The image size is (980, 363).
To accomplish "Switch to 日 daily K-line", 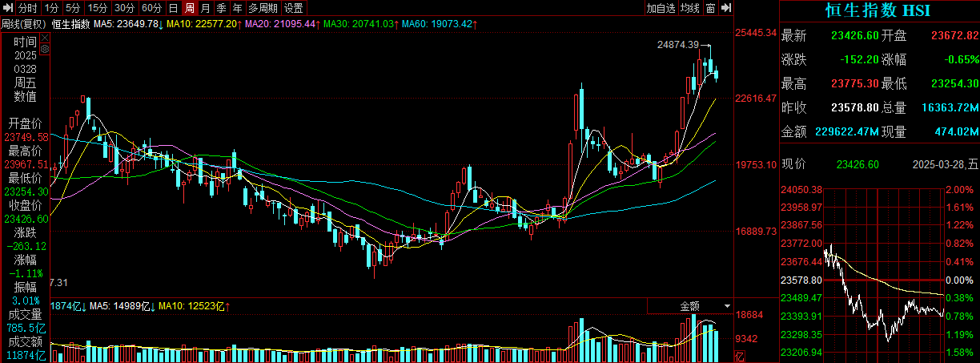I will (x=173, y=8).
